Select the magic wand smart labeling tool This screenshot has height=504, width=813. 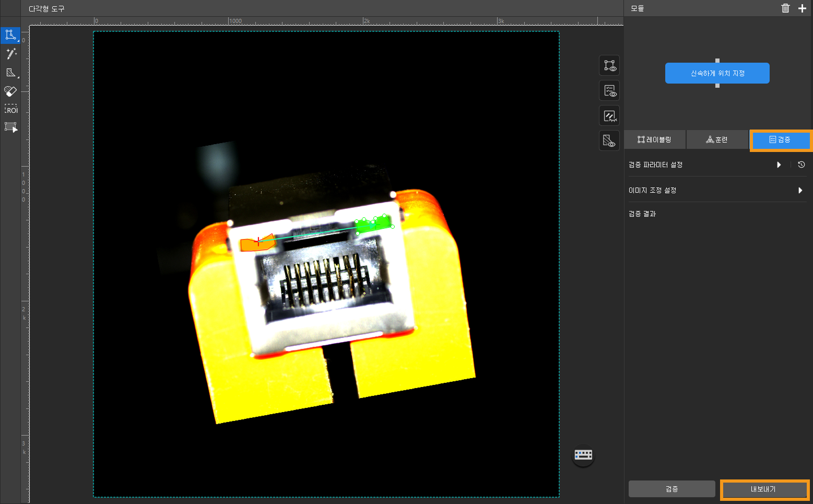click(10, 54)
